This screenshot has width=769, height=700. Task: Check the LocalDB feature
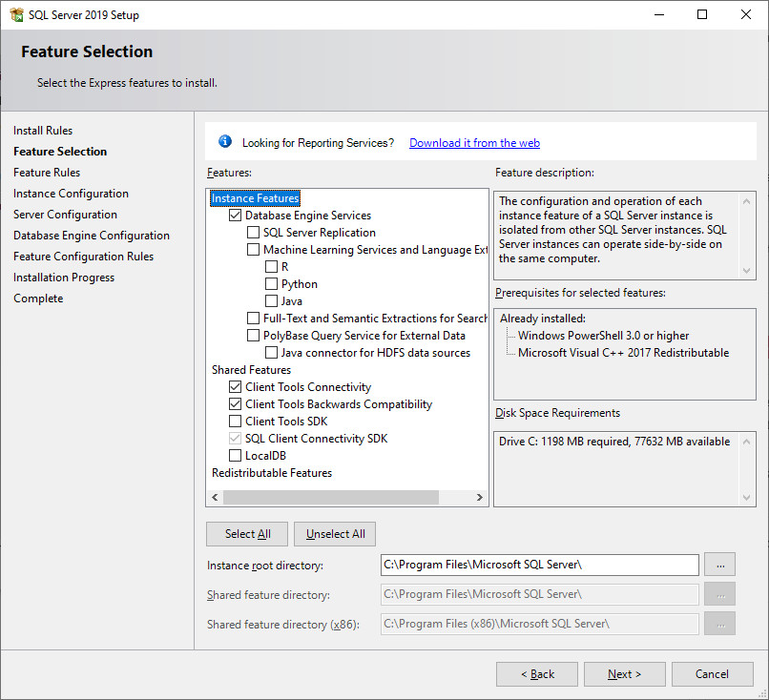pos(236,456)
